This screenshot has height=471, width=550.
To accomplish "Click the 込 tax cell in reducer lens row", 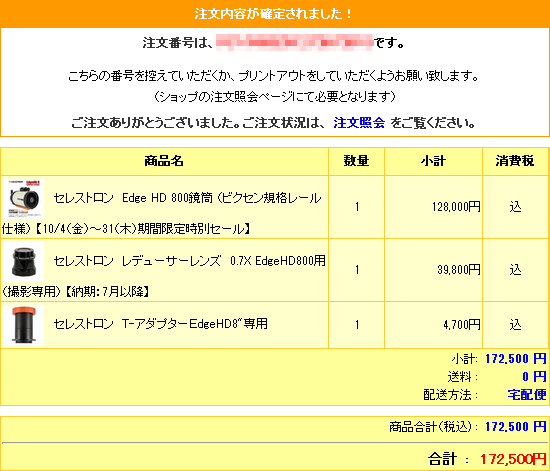I will [515, 270].
